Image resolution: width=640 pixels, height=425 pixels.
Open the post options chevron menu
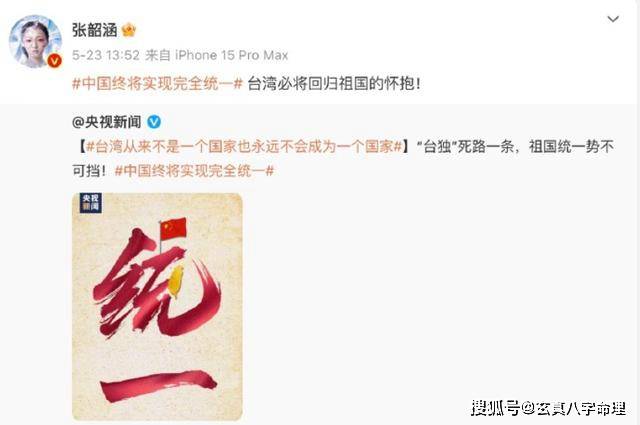click(613, 19)
